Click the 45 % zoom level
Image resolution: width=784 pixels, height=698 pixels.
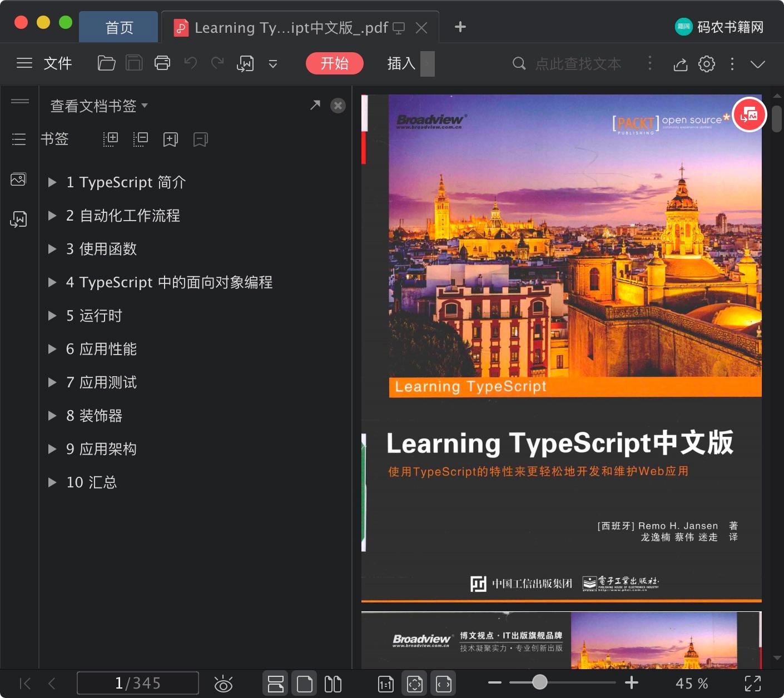click(x=692, y=684)
